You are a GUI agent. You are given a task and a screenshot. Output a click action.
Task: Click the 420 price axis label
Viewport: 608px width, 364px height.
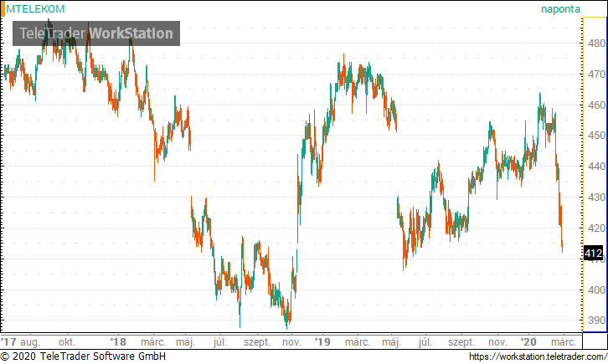596,228
